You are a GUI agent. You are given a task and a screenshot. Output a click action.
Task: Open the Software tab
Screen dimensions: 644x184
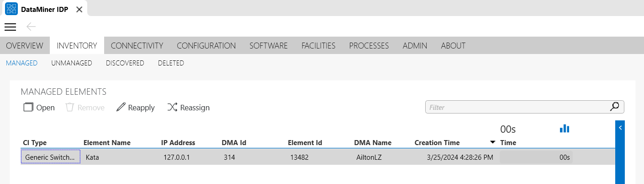[269, 45]
